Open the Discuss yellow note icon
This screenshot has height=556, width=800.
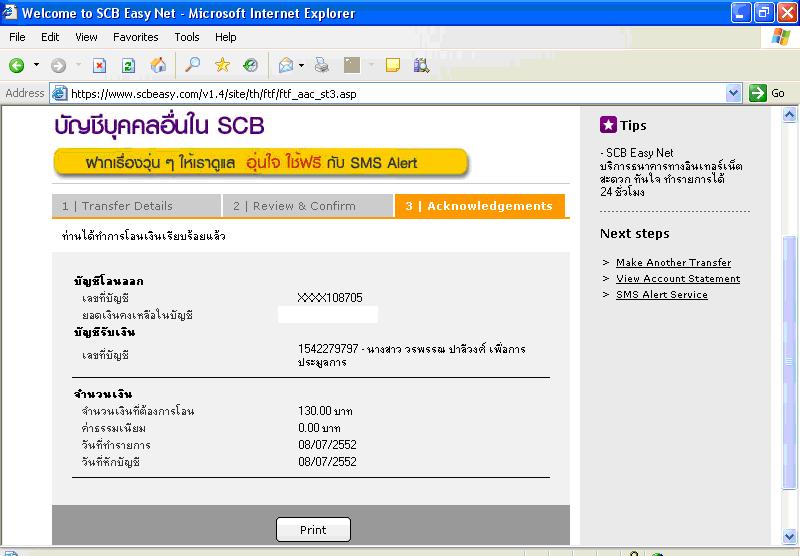click(x=392, y=65)
